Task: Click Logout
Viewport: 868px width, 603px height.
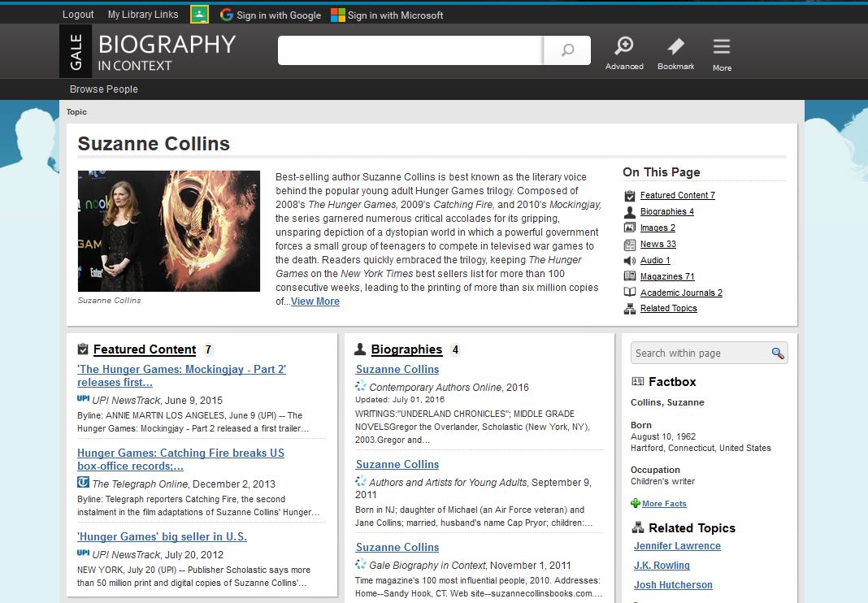Action: (x=78, y=15)
